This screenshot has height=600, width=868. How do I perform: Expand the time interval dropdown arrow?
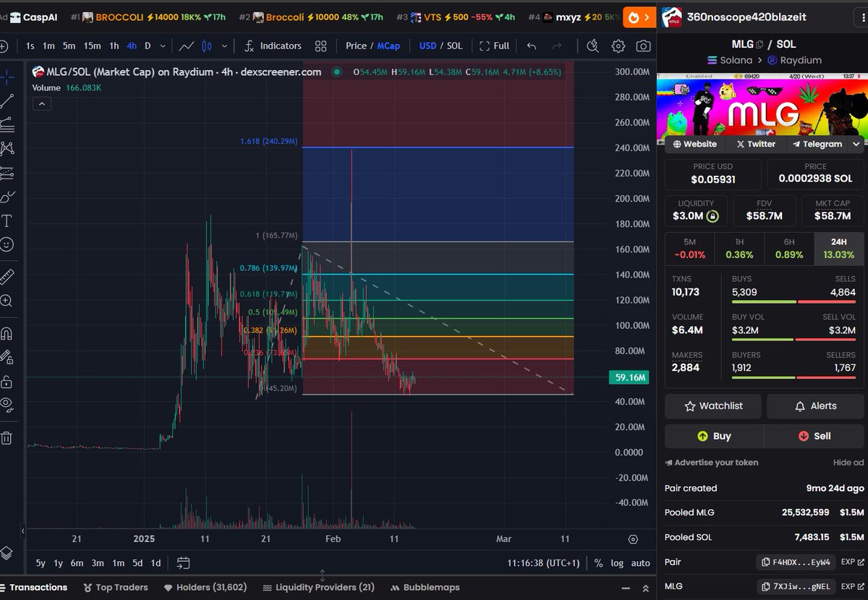[x=164, y=46]
